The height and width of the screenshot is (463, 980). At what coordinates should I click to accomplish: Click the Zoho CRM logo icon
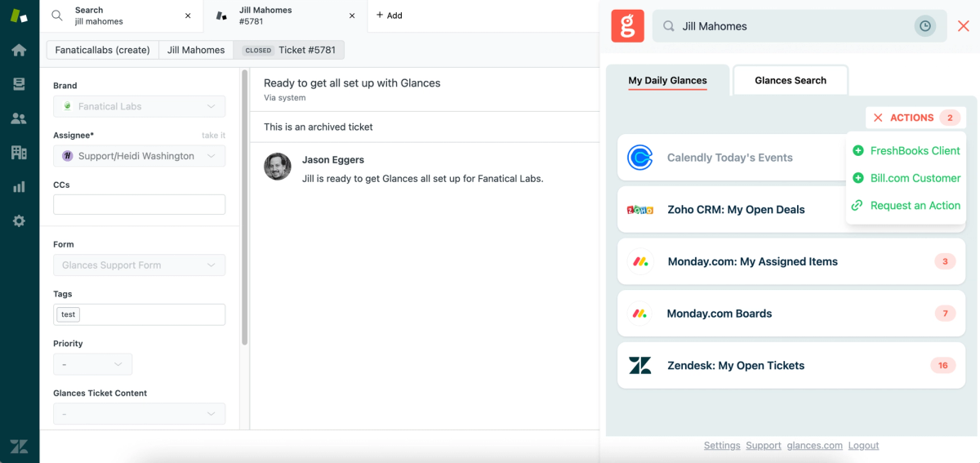click(x=640, y=210)
